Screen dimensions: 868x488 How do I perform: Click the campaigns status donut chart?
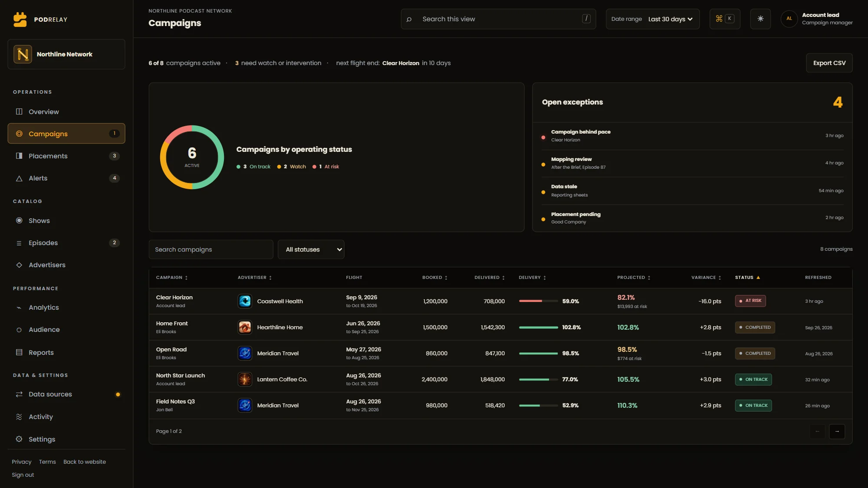pyautogui.click(x=192, y=157)
